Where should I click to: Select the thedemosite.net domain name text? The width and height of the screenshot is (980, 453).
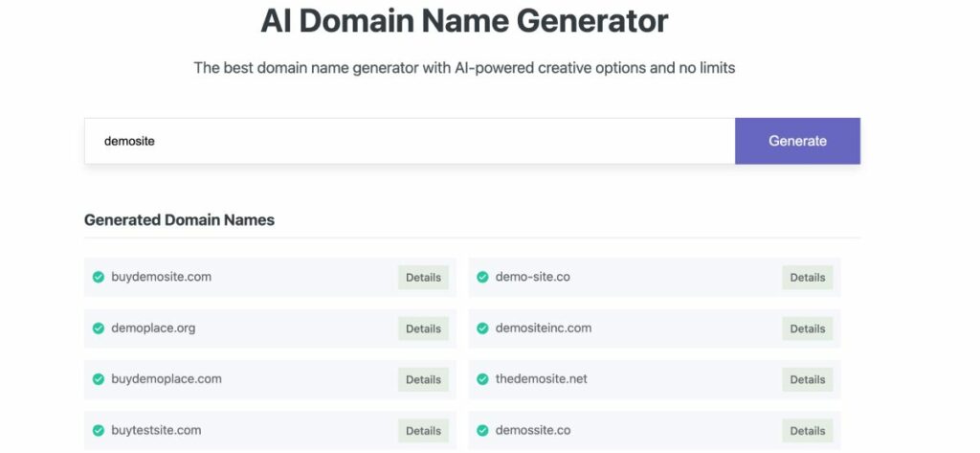(x=541, y=378)
